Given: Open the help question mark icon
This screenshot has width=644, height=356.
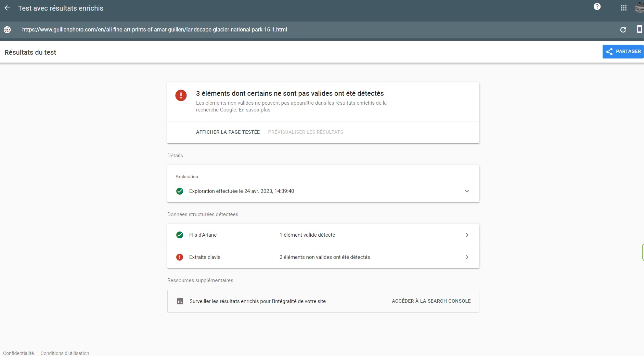Looking at the screenshot, I should point(597,7).
